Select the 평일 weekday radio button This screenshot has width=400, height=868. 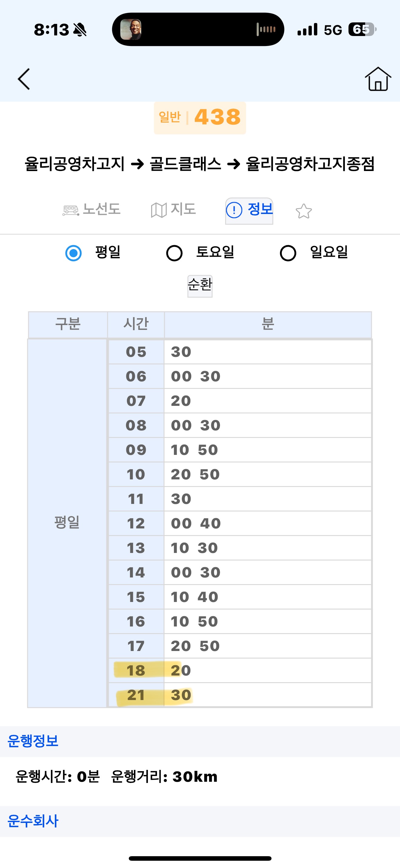[74, 253]
